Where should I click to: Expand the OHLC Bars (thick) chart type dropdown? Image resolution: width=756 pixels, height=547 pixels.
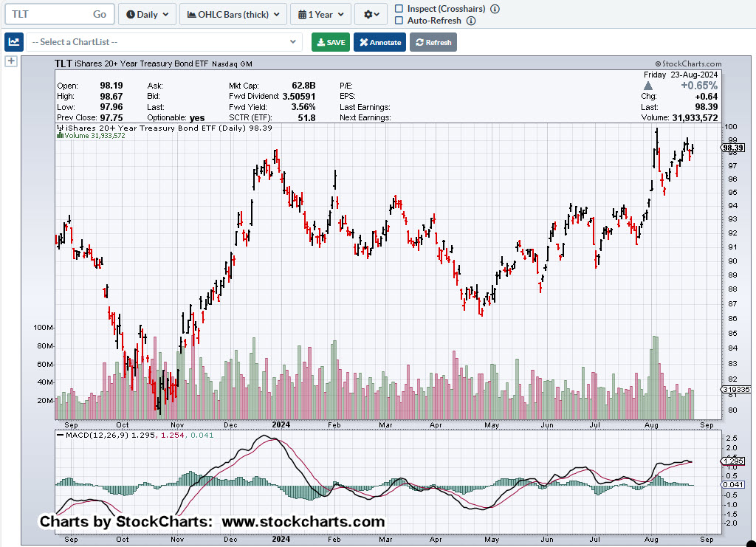pos(233,14)
